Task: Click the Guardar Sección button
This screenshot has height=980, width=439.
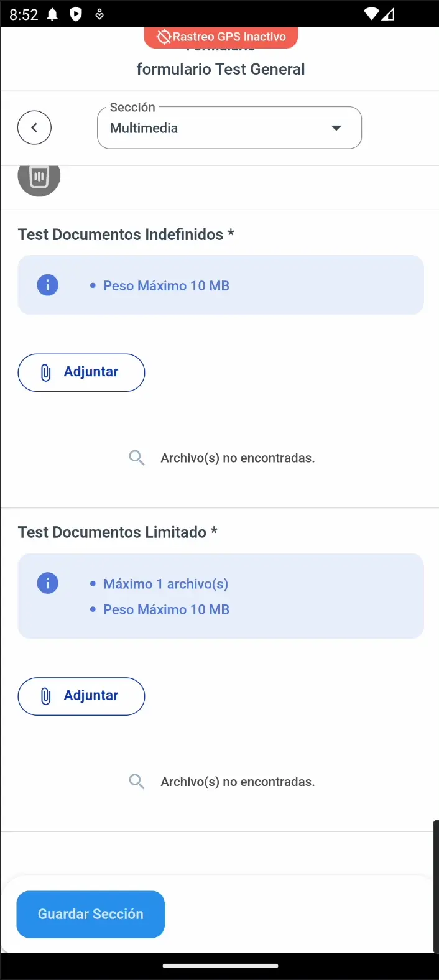Action: point(91,914)
